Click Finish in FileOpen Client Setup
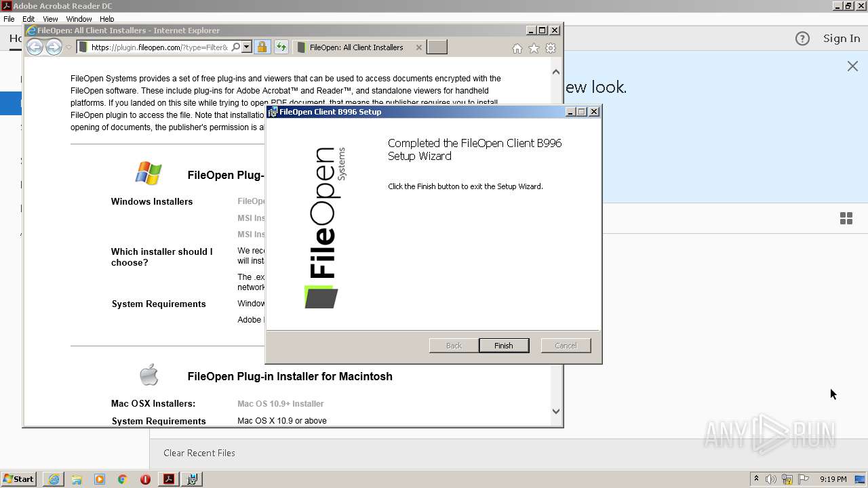Viewport: 868px width, 488px height. [503, 346]
